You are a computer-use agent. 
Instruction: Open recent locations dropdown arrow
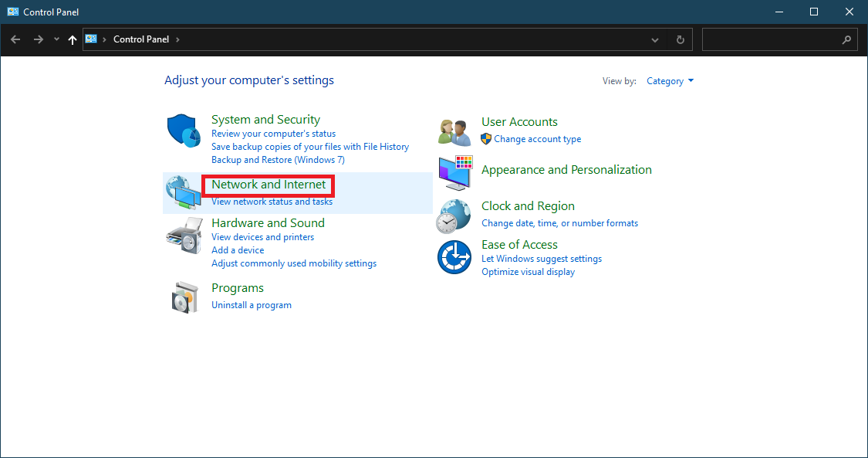point(56,39)
